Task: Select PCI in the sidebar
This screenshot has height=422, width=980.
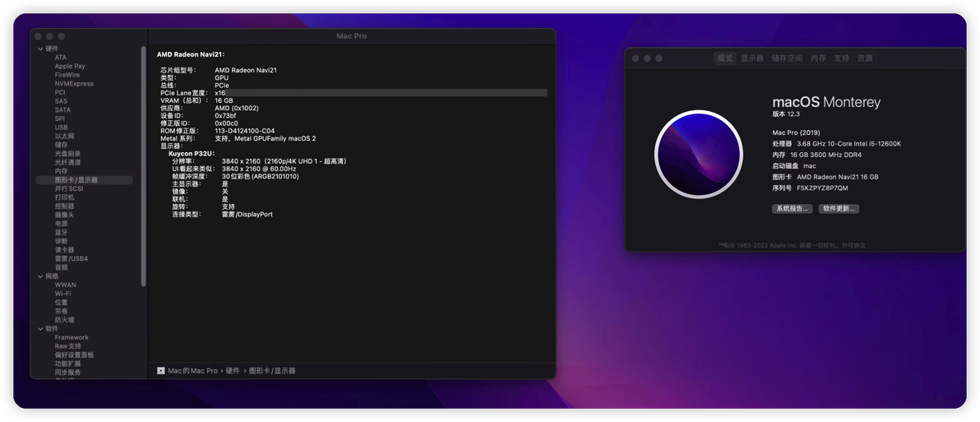Action: 60,92
